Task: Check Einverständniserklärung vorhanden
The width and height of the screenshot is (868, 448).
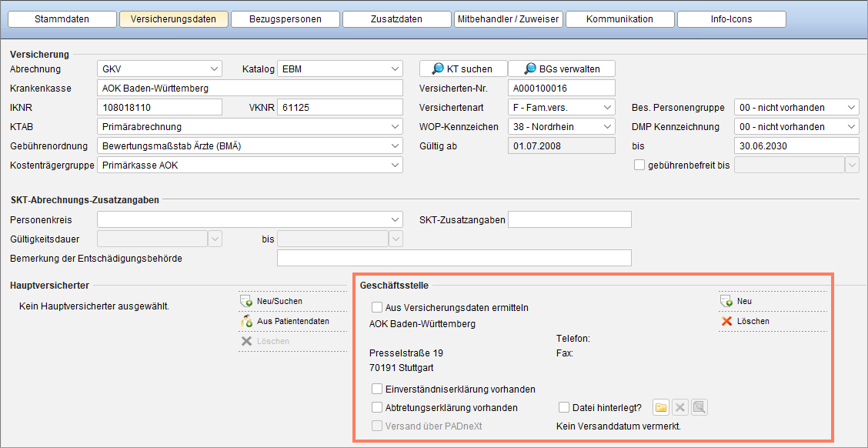Action: pos(377,389)
